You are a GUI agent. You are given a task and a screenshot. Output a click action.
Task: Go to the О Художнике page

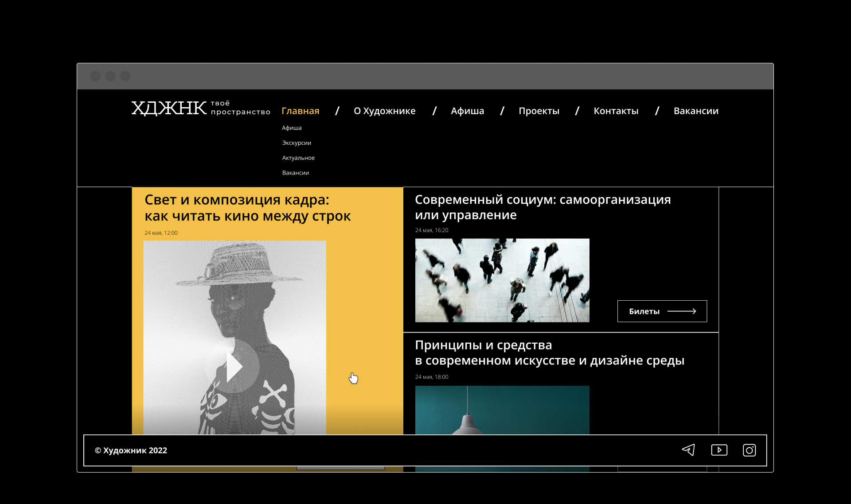tap(384, 111)
